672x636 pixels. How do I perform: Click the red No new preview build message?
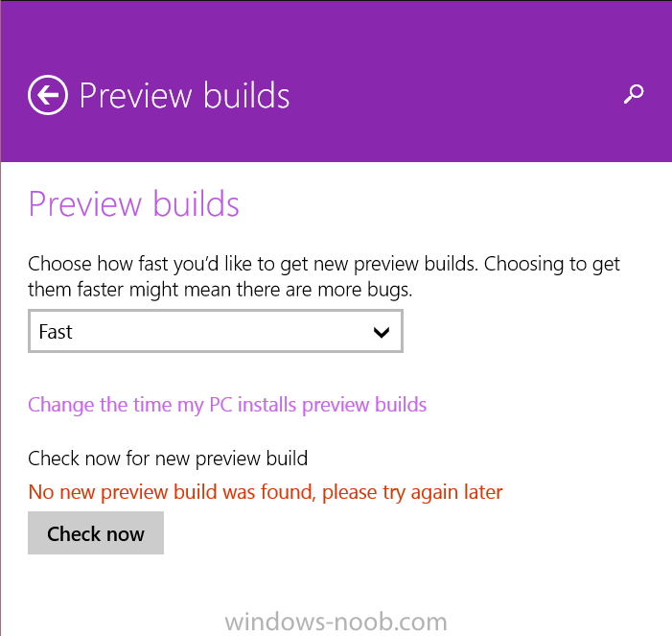pos(266,492)
